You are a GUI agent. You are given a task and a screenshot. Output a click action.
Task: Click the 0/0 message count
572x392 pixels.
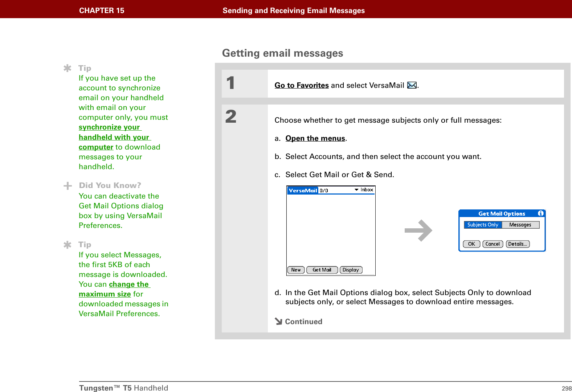(324, 191)
